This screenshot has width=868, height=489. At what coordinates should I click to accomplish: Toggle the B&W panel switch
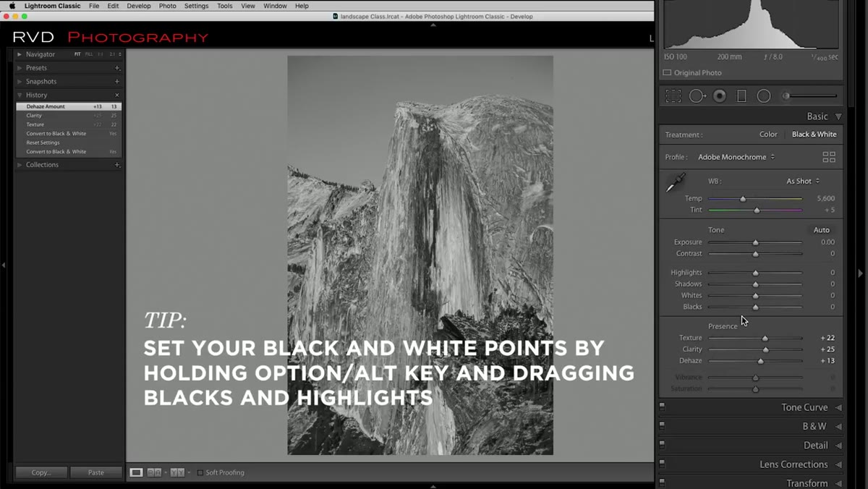pos(662,426)
